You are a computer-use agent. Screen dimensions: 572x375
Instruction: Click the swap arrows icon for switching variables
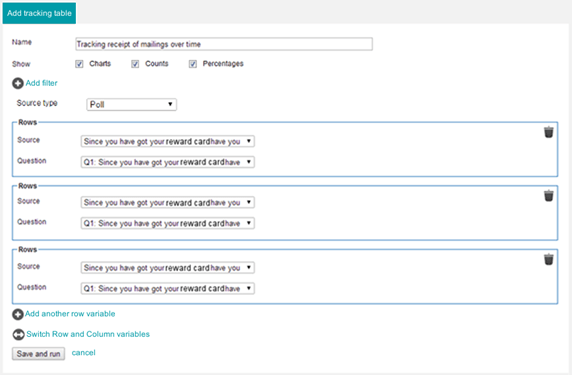(x=18, y=335)
